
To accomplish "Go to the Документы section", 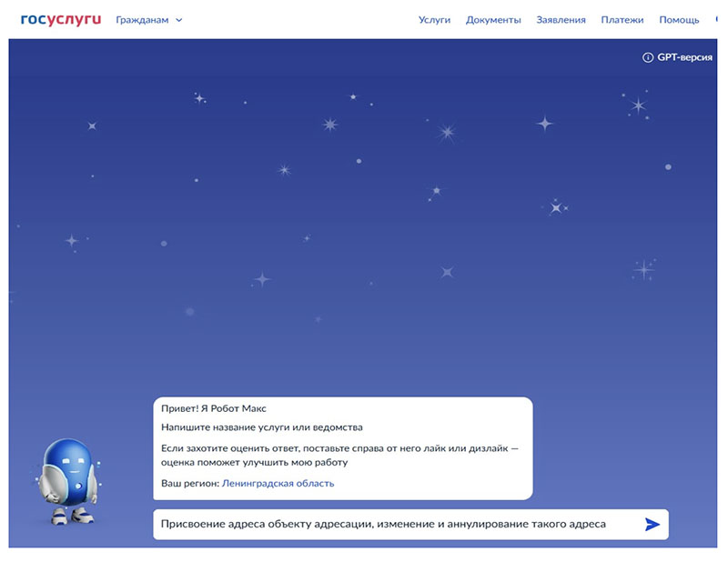I will tap(493, 20).
